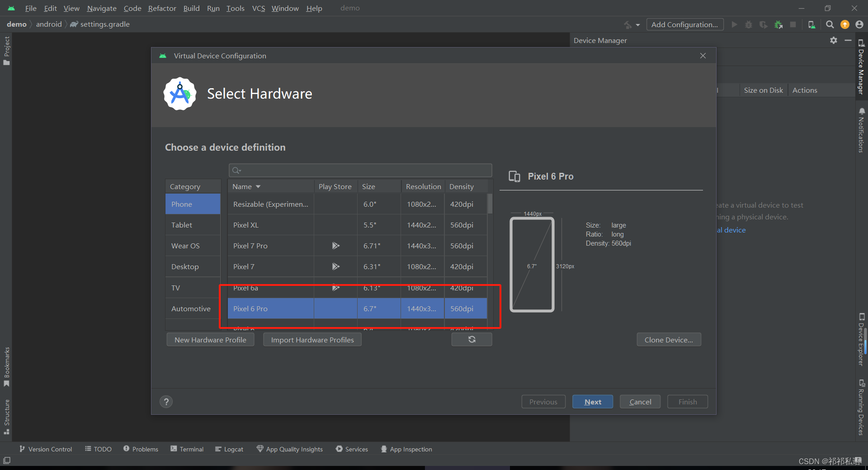Click the Cancel button
The height and width of the screenshot is (470, 868).
tap(640, 402)
